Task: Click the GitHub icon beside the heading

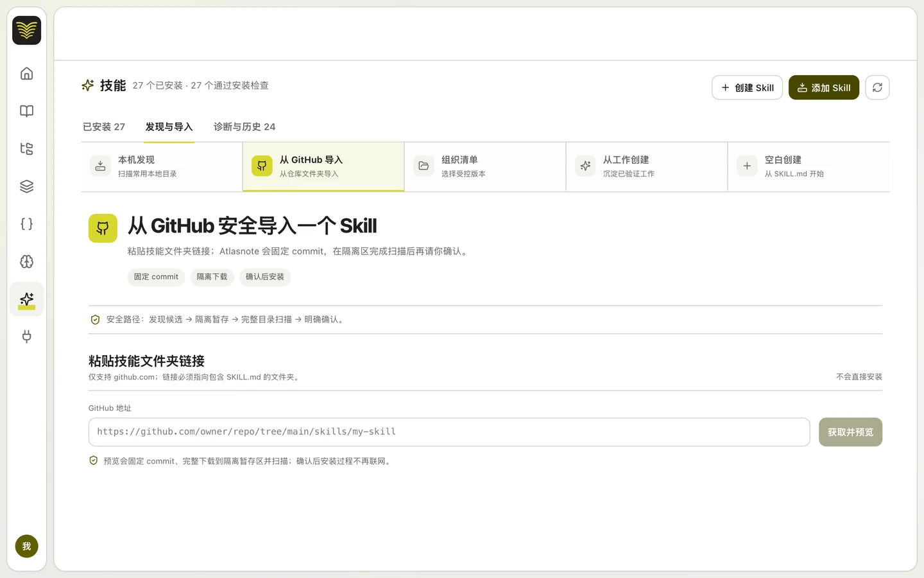Action: pyautogui.click(x=103, y=228)
